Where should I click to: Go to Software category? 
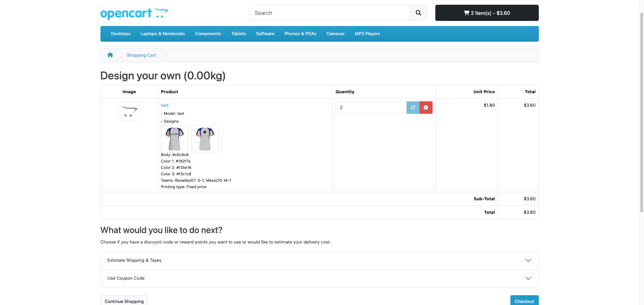[x=265, y=34]
